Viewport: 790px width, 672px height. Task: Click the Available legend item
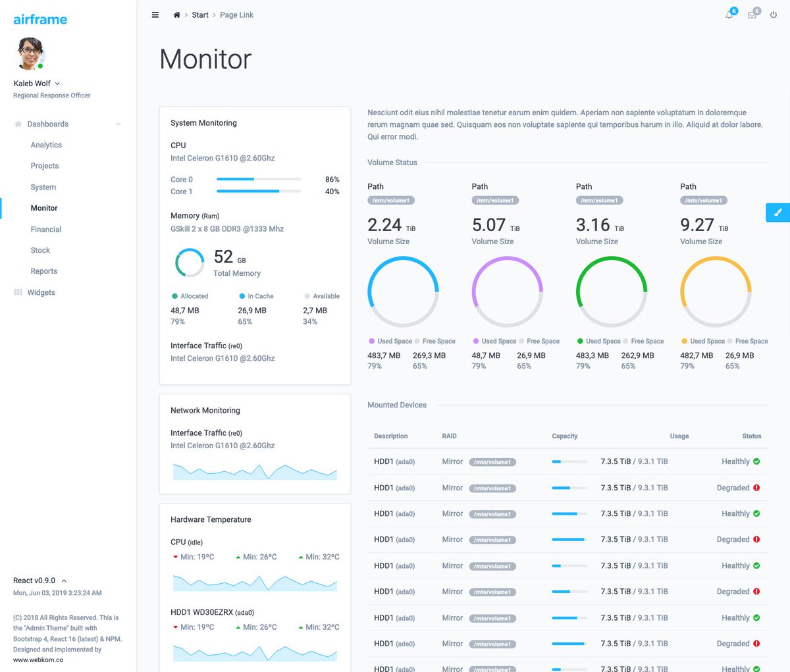[x=322, y=296]
